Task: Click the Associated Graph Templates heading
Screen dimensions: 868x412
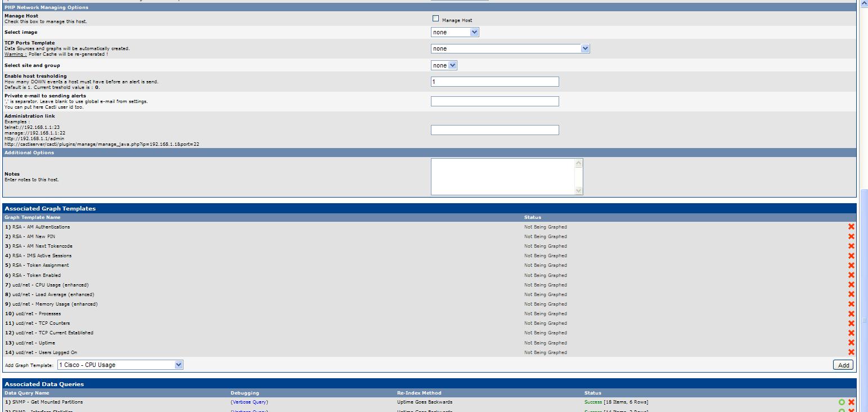Action: (x=50, y=208)
